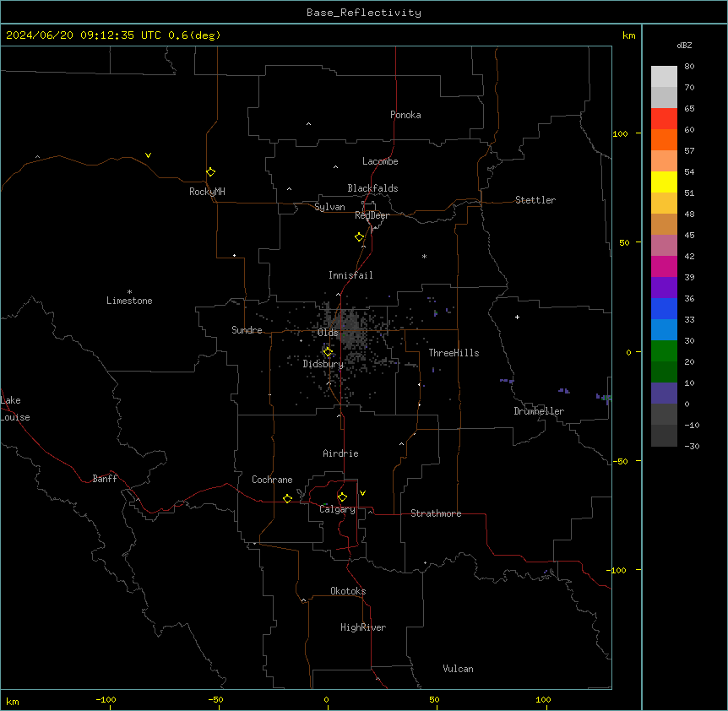
Task: Click the Ponoka city label
Action: [x=405, y=115]
